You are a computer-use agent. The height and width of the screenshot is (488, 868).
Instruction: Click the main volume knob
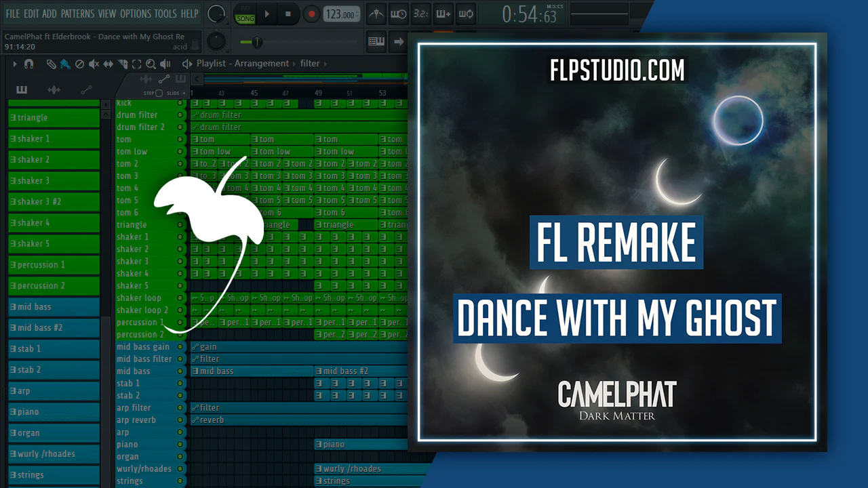click(216, 14)
